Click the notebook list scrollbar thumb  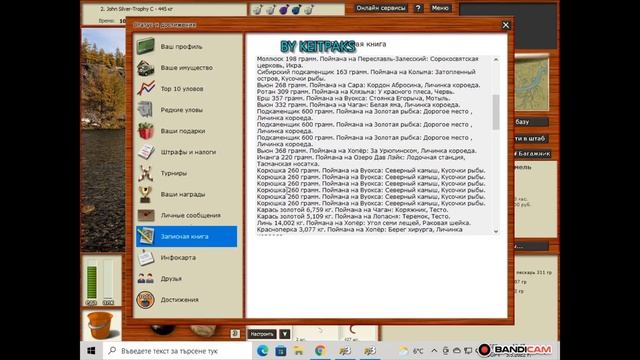pos(496,112)
